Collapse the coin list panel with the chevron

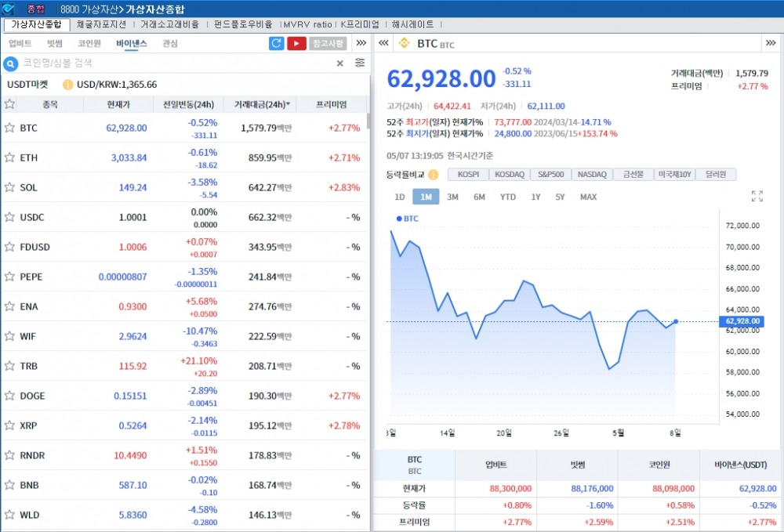click(x=383, y=44)
